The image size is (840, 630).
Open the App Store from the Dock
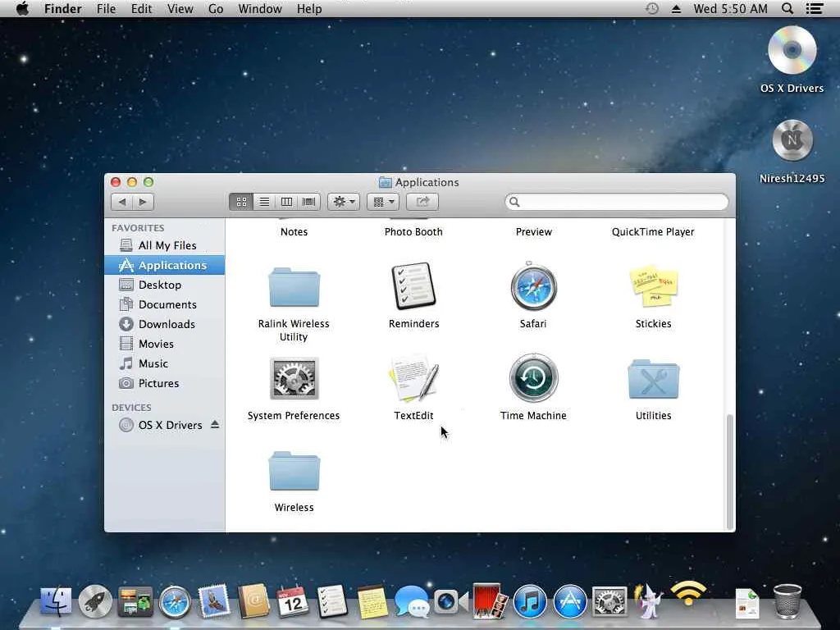(x=569, y=601)
